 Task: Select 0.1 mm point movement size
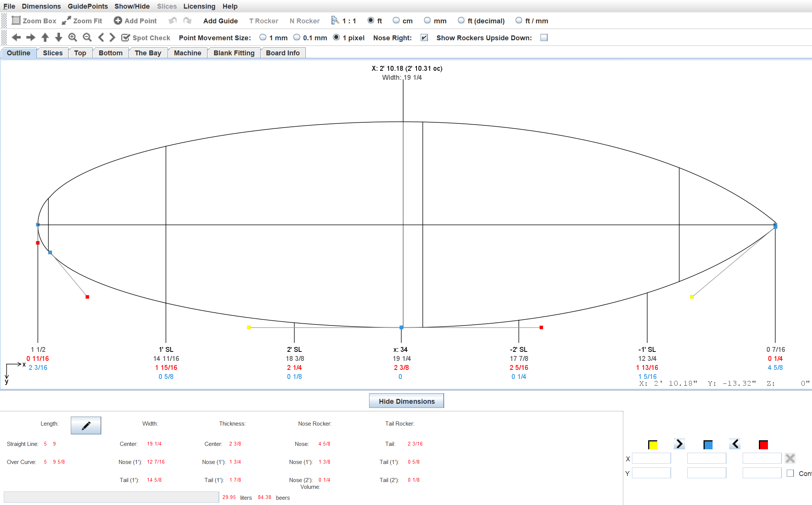point(297,38)
